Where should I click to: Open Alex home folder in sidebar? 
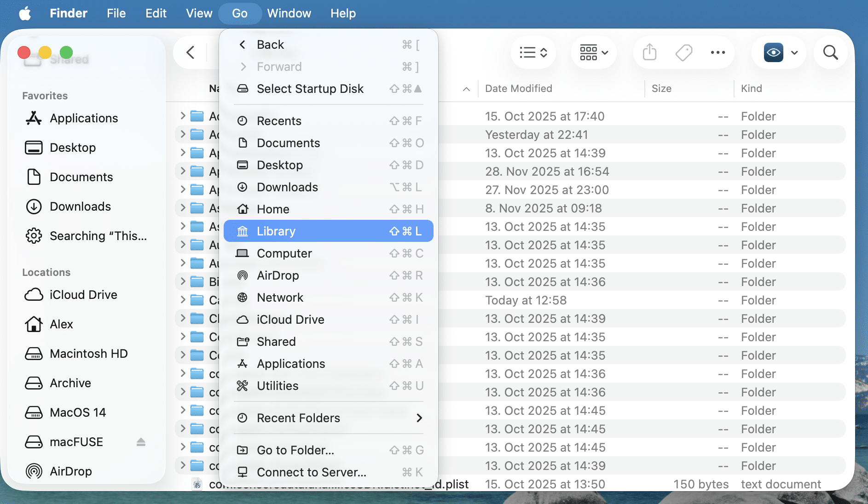[87, 324]
